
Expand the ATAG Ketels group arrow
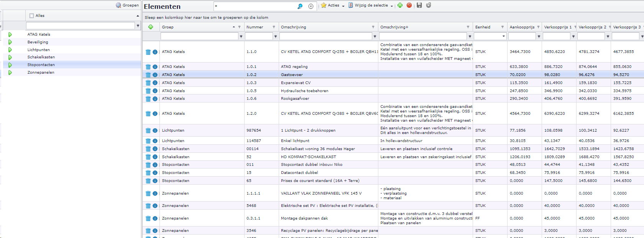[10, 35]
